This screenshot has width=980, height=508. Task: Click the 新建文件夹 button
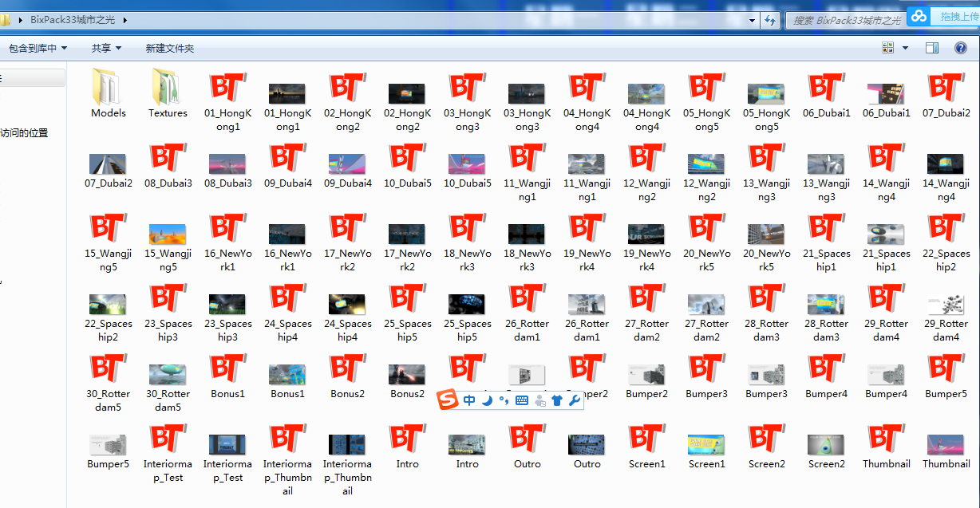pos(169,49)
